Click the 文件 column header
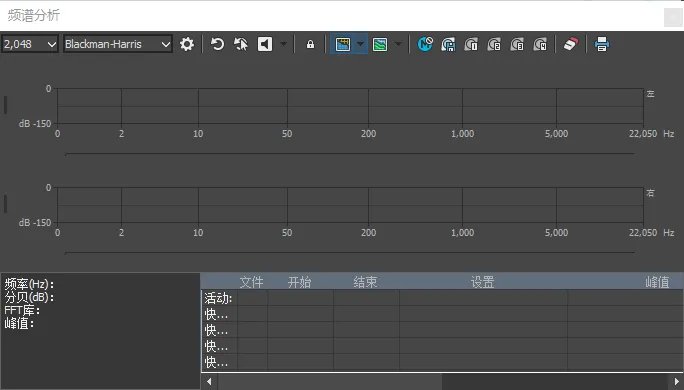 [252, 282]
